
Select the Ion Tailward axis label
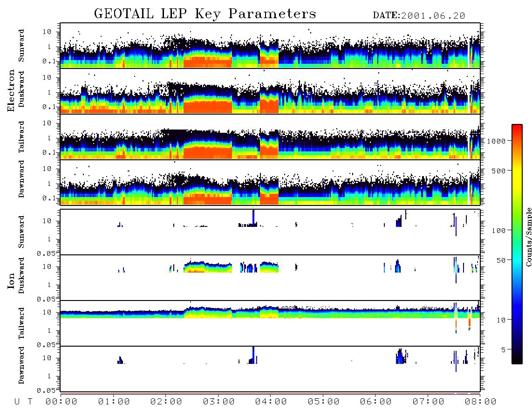(x=21, y=323)
